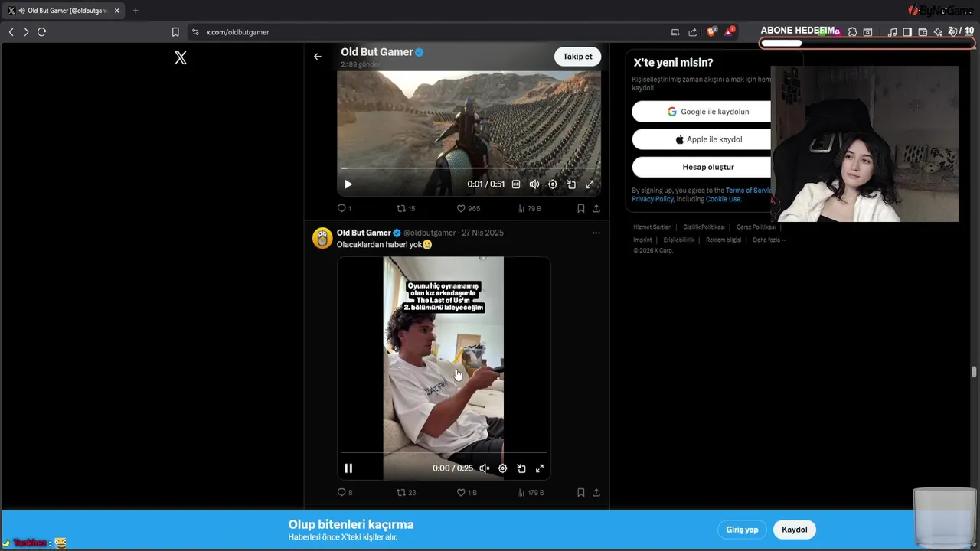Unmute the Last of Us video
The height and width of the screenshot is (551, 980).
click(485, 468)
